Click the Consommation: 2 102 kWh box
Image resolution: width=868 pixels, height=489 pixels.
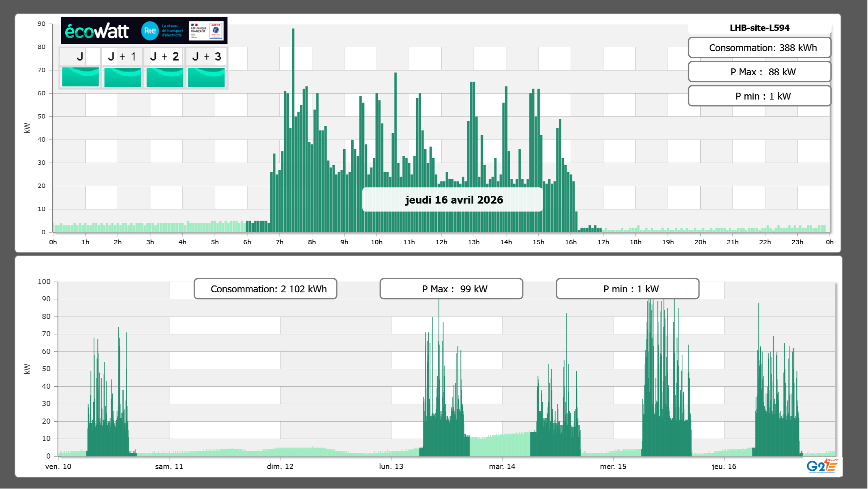pos(265,289)
